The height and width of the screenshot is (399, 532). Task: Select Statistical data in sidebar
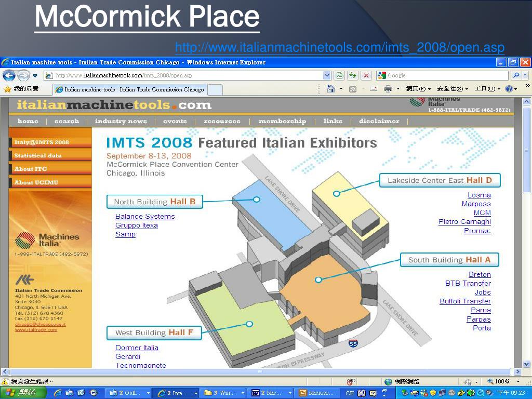(x=50, y=155)
